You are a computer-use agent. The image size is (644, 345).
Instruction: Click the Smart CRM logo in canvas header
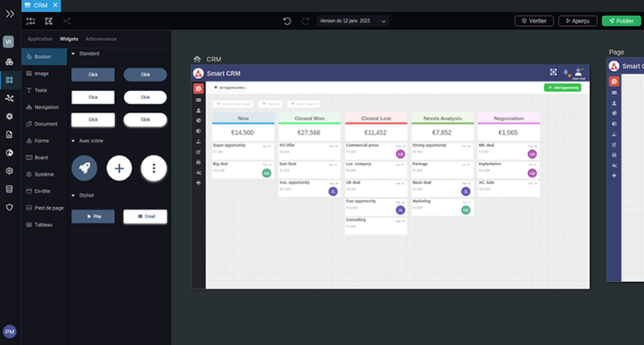point(199,73)
